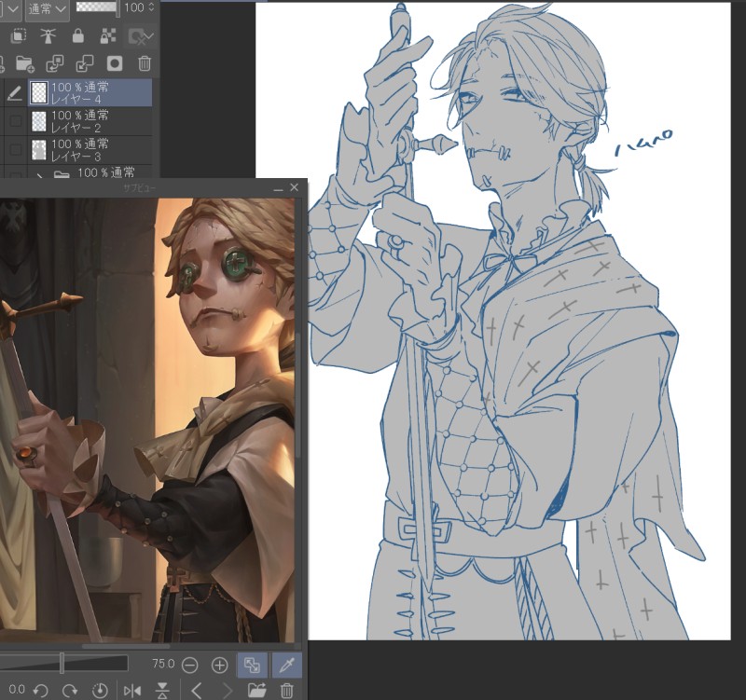Click the clip to layer below icon

[19, 36]
